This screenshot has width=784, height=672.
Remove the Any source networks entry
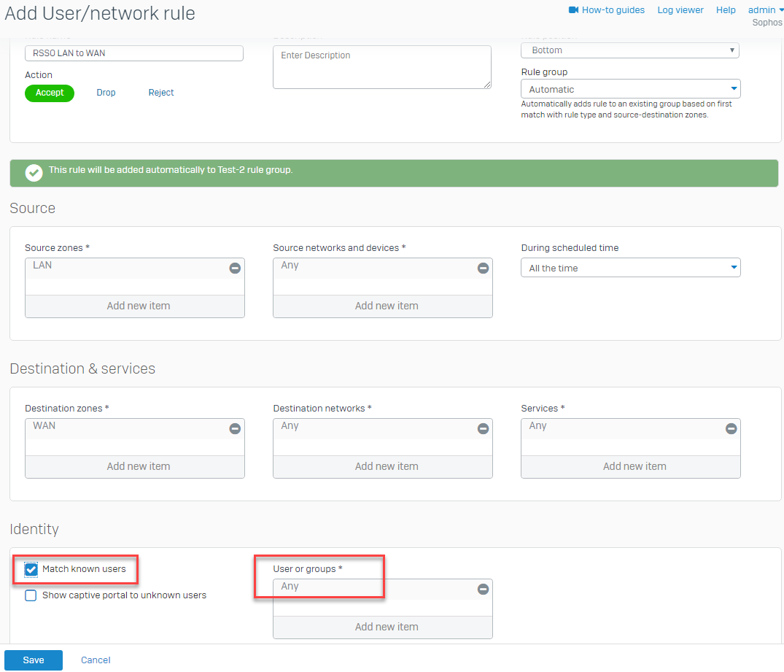(483, 268)
